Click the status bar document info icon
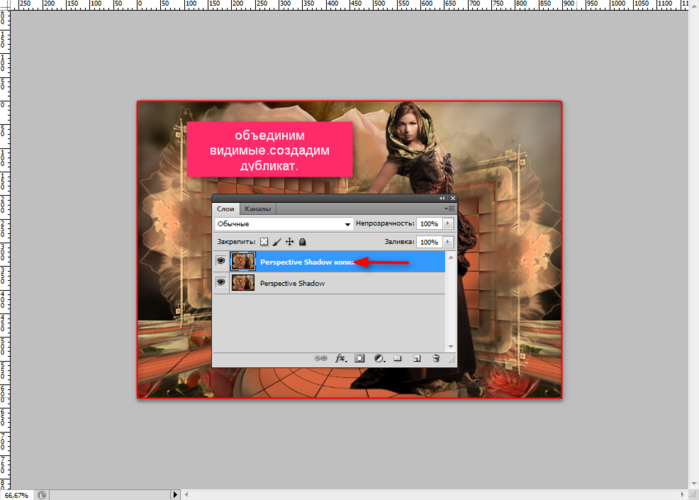Screen dimensions: 699x500 coord(41,495)
